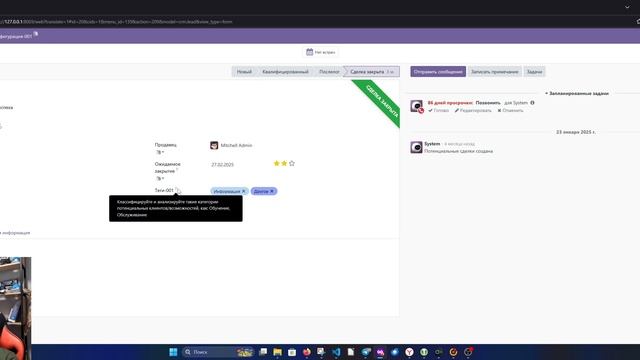Remove the Информация tag via its x
Image resolution: width=640 pixels, height=360 pixels.
[x=244, y=191]
